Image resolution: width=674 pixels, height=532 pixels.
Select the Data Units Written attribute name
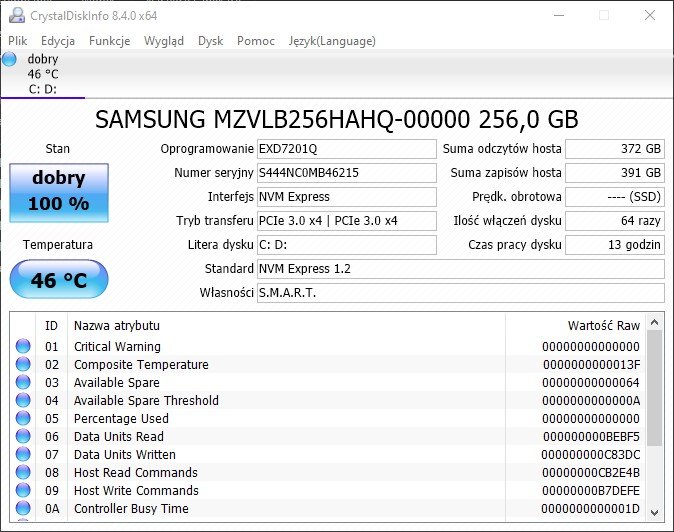point(125,455)
